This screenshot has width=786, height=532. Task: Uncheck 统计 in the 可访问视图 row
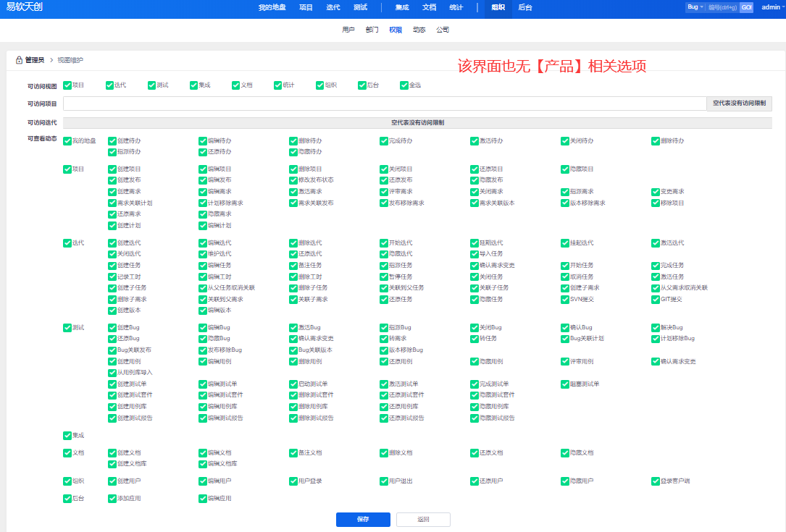(278, 85)
